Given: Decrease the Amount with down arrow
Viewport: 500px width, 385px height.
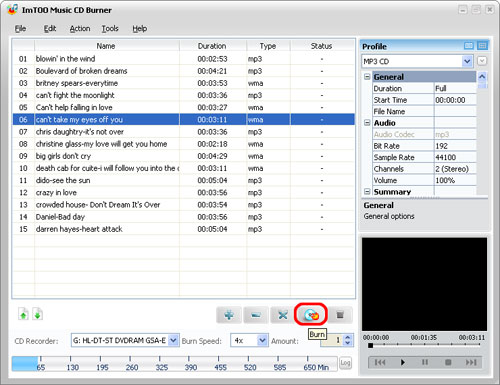Looking at the screenshot, I should pyautogui.click(x=348, y=343).
